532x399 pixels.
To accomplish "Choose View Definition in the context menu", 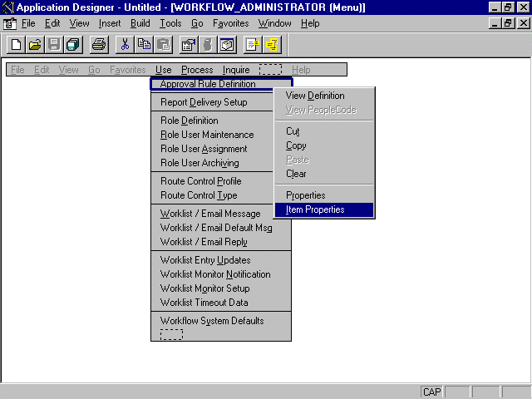I will 324,96.
